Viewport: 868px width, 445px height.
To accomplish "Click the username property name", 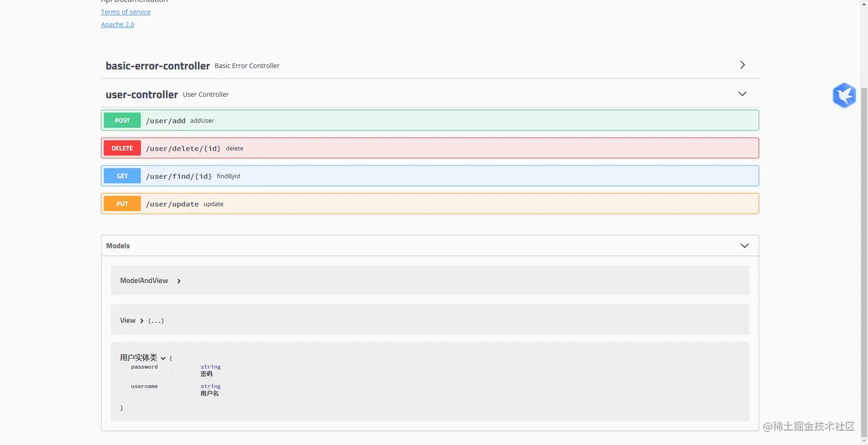I will tap(144, 387).
